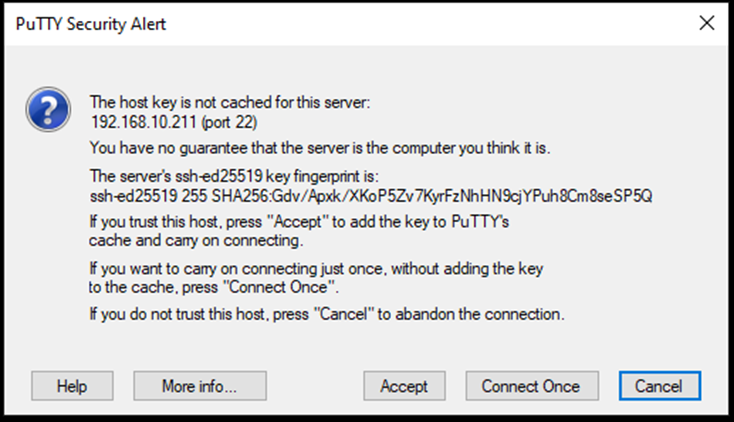Click the 'If you trust this host' line
Image resolution: width=734 pixels, height=422 pixels.
[x=299, y=222]
